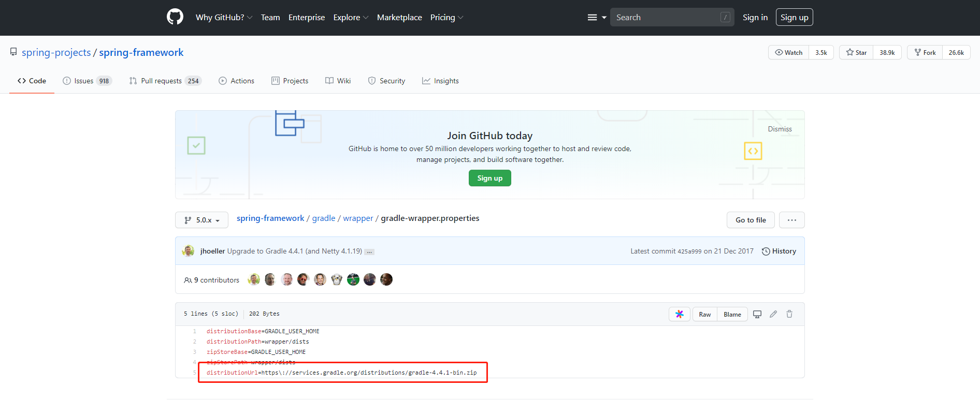Open commit 425a999 link
The width and height of the screenshot is (980, 401).
[689, 251]
